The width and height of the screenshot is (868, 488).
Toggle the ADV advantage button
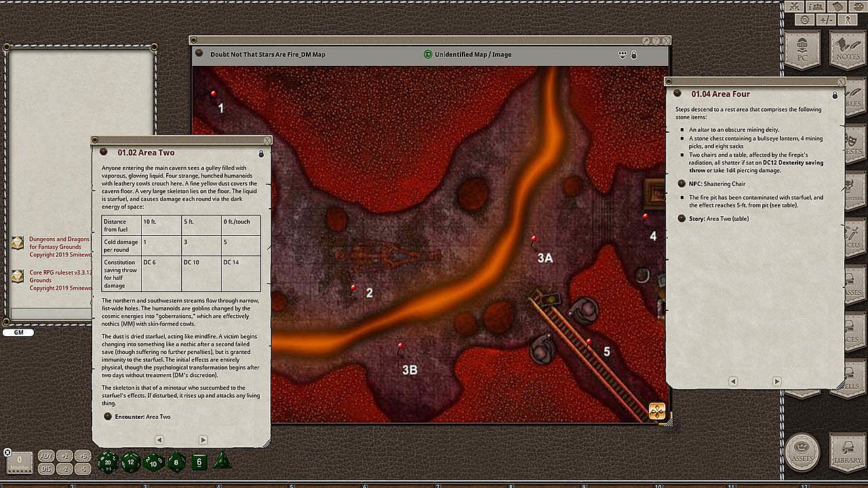click(46, 455)
